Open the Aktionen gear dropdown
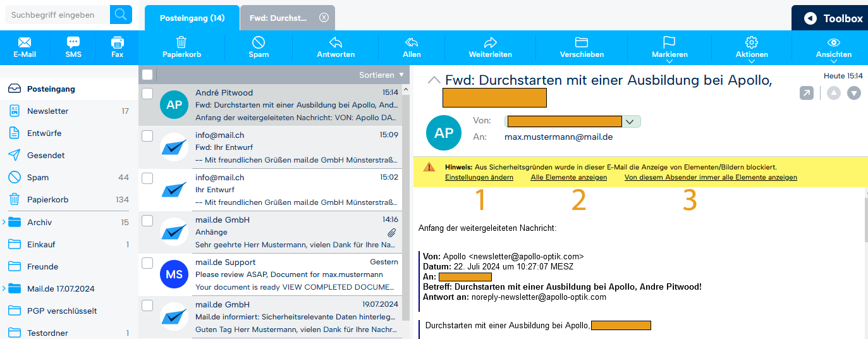 pos(752,49)
